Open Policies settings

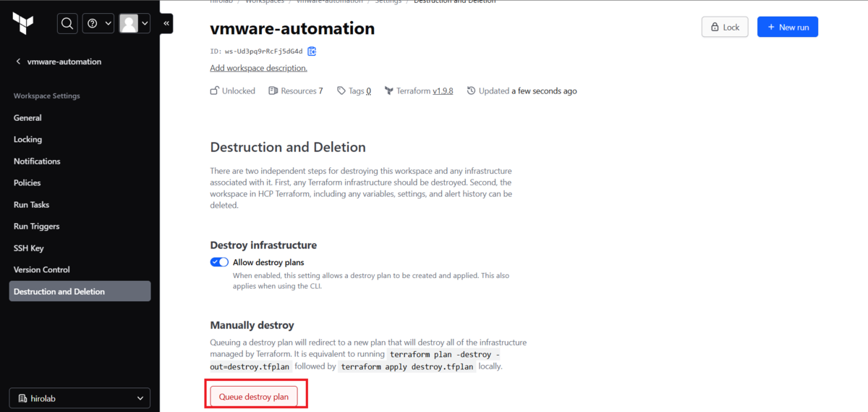tap(27, 183)
